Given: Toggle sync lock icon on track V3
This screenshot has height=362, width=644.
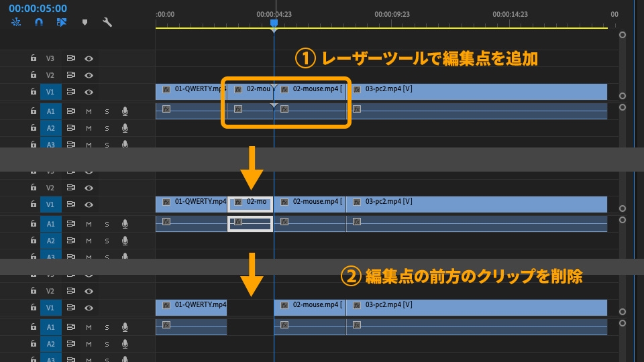Looking at the screenshot, I should point(70,58).
